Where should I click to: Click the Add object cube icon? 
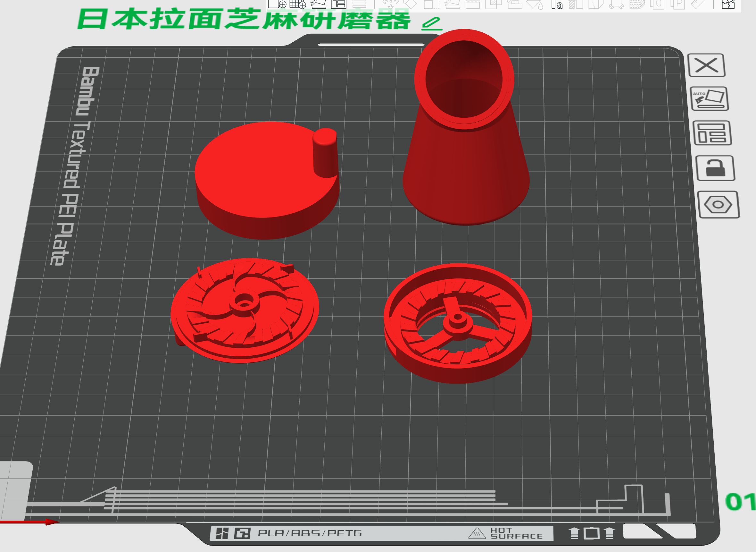(x=277, y=4)
